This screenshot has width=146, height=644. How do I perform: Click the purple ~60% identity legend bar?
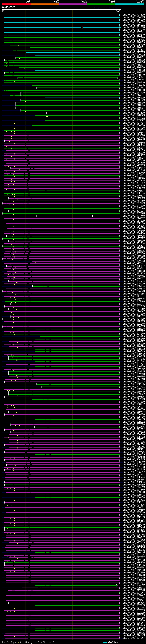(x=73, y=4)
